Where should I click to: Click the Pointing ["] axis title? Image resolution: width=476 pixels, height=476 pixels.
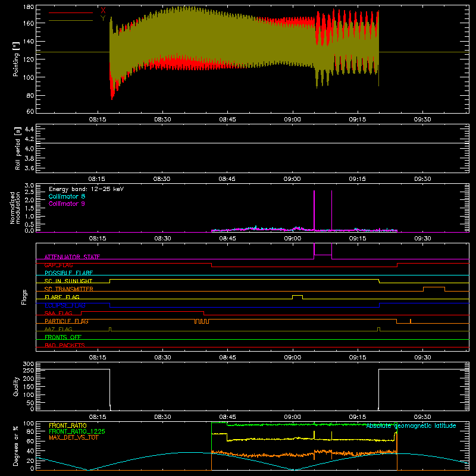[x=16, y=59]
